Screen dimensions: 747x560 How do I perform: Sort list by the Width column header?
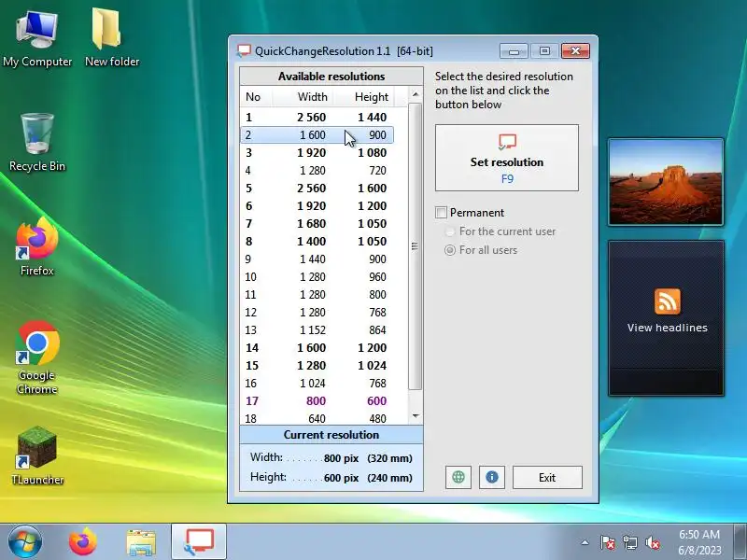tap(303, 97)
